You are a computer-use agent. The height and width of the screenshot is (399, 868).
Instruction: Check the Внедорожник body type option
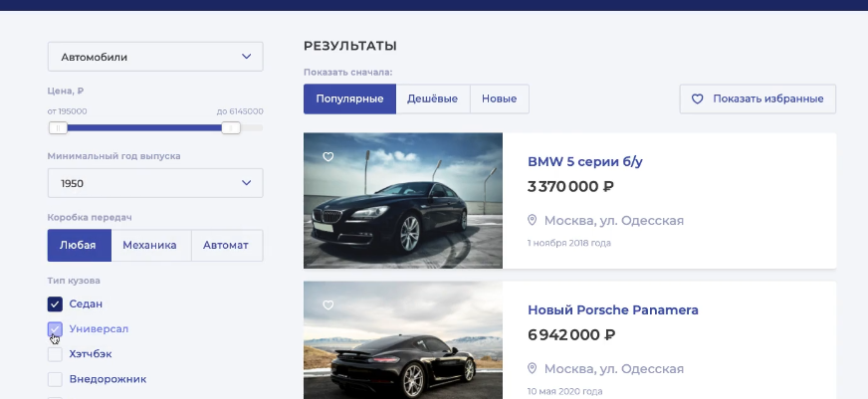tap(56, 378)
